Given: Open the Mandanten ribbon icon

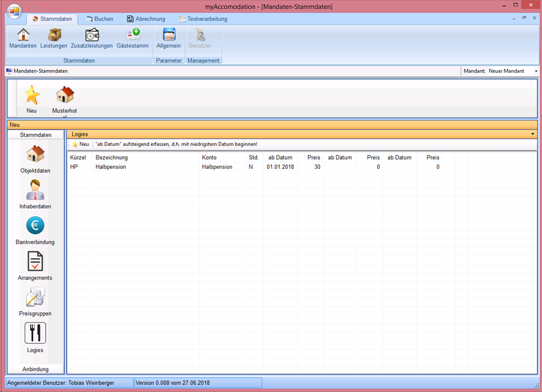Looking at the screenshot, I should 23,38.
